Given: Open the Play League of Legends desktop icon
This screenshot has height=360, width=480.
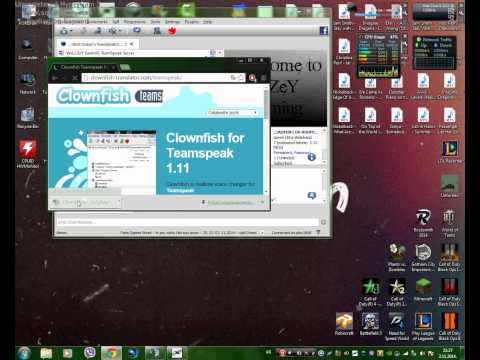Looking at the screenshot, I should [x=423, y=326].
